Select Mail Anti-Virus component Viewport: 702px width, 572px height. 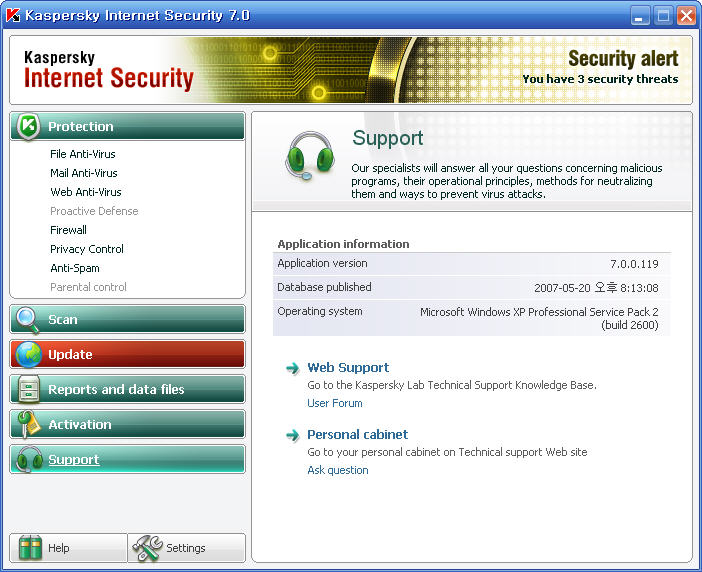pos(84,173)
